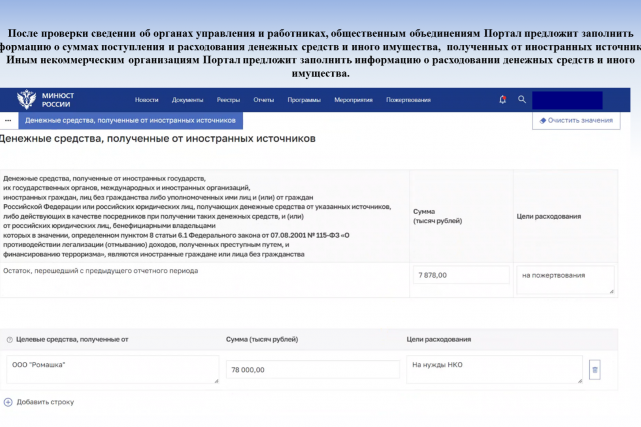
Task: Open the Мероприятия menu item
Action: tap(353, 100)
